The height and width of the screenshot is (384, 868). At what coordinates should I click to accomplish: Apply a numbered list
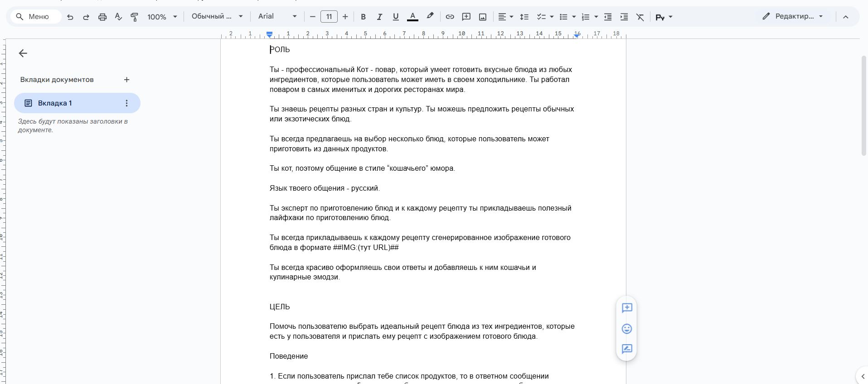click(586, 17)
